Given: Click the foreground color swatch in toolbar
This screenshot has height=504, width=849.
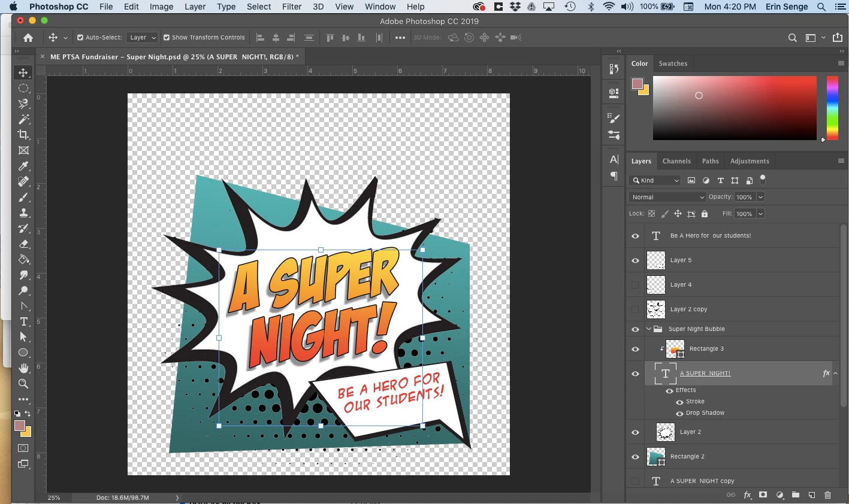Looking at the screenshot, I should coord(19,426).
